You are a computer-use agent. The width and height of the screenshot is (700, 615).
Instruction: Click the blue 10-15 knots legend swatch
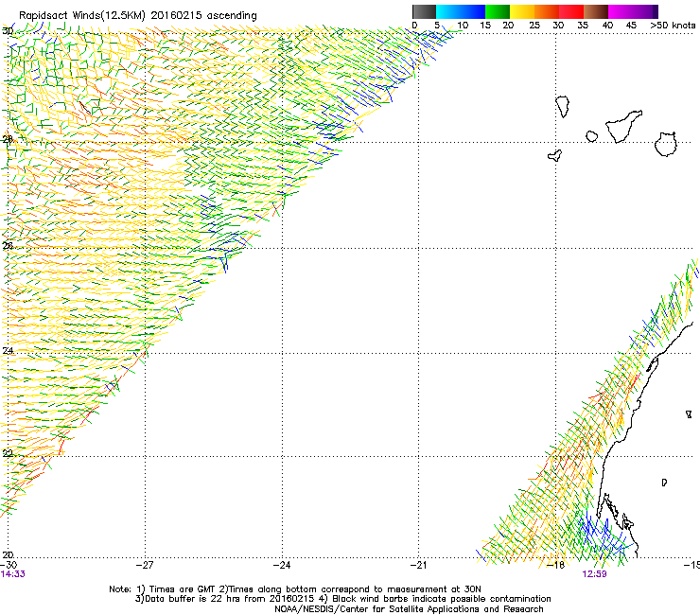[x=473, y=11]
